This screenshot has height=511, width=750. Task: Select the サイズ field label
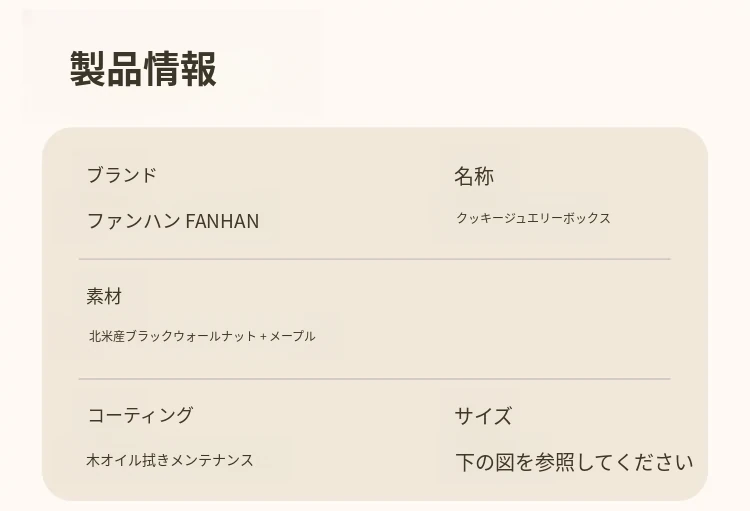click(x=483, y=416)
